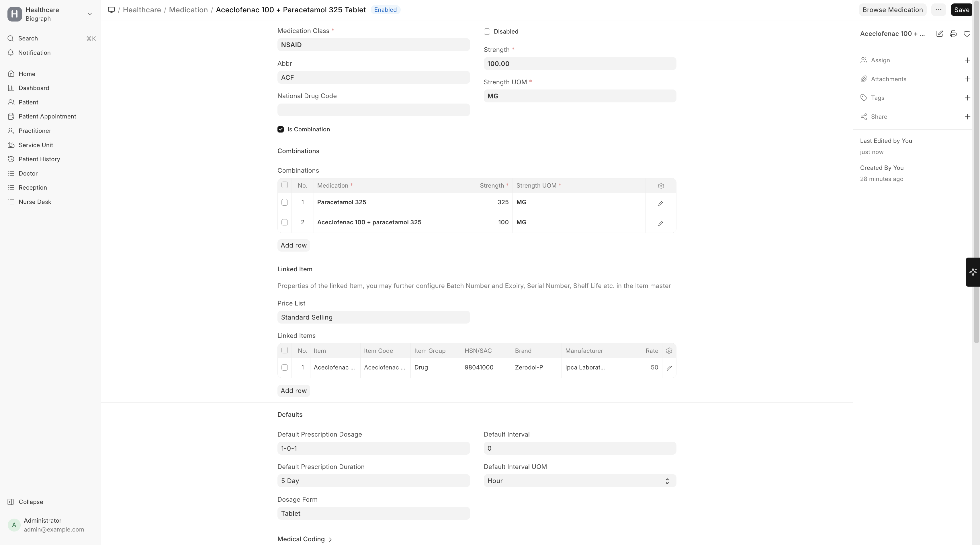This screenshot has height=545, width=980.
Task: Open Default Interval UOM dropdown
Action: click(x=579, y=481)
